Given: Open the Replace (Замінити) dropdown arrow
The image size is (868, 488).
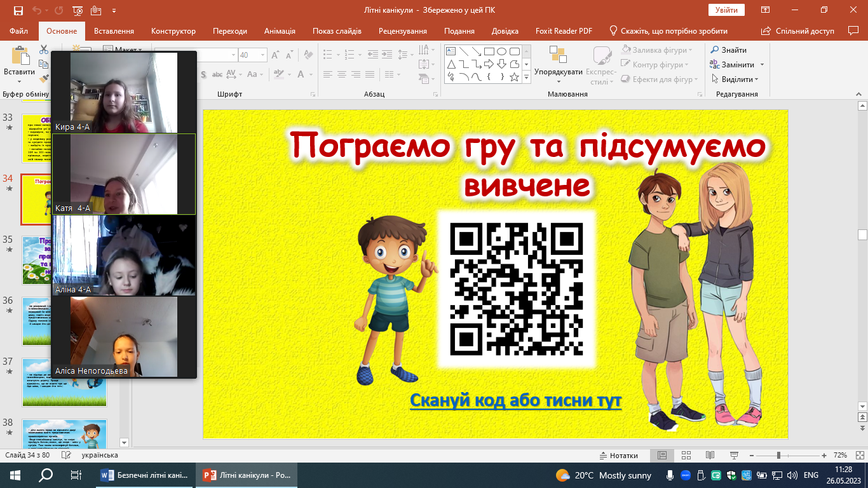Looking at the screenshot, I should (x=762, y=65).
